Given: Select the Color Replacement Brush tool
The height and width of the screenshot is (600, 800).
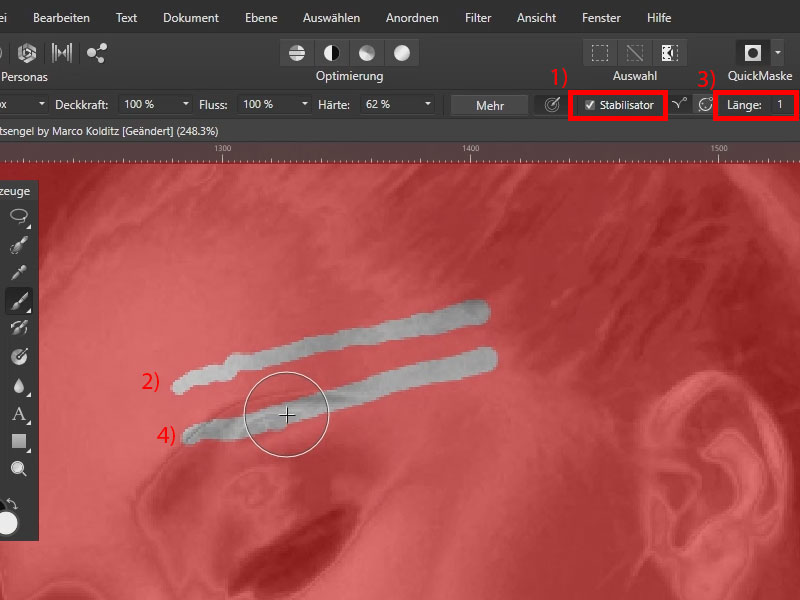Looking at the screenshot, I should click(x=19, y=328).
